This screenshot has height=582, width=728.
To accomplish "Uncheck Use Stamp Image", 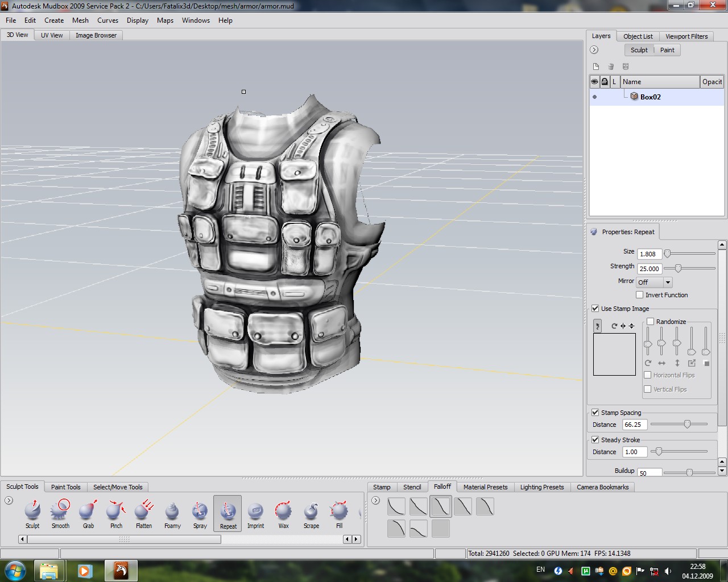I will pos(595,309).
